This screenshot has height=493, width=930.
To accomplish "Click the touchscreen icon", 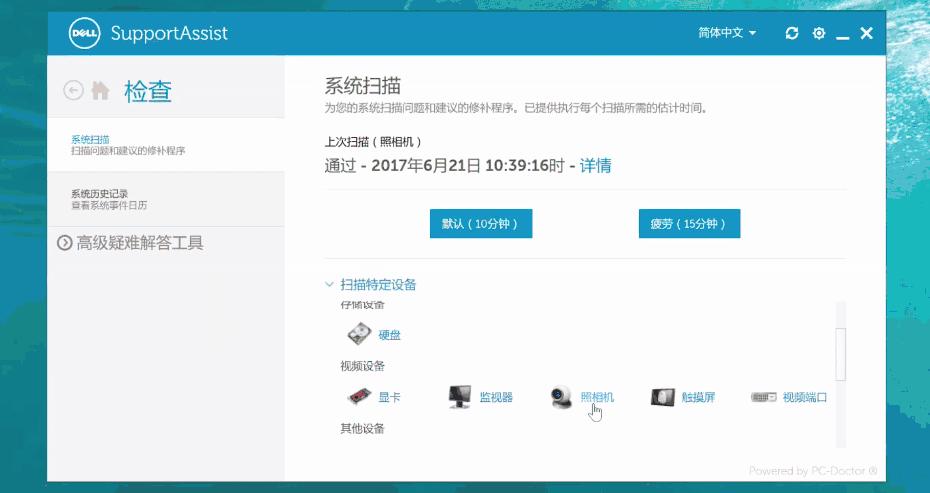I will [663, 397].
